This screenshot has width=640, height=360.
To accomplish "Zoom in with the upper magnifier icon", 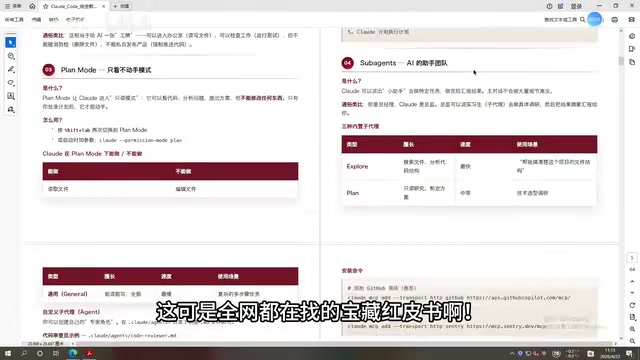I will pos(632,329).
